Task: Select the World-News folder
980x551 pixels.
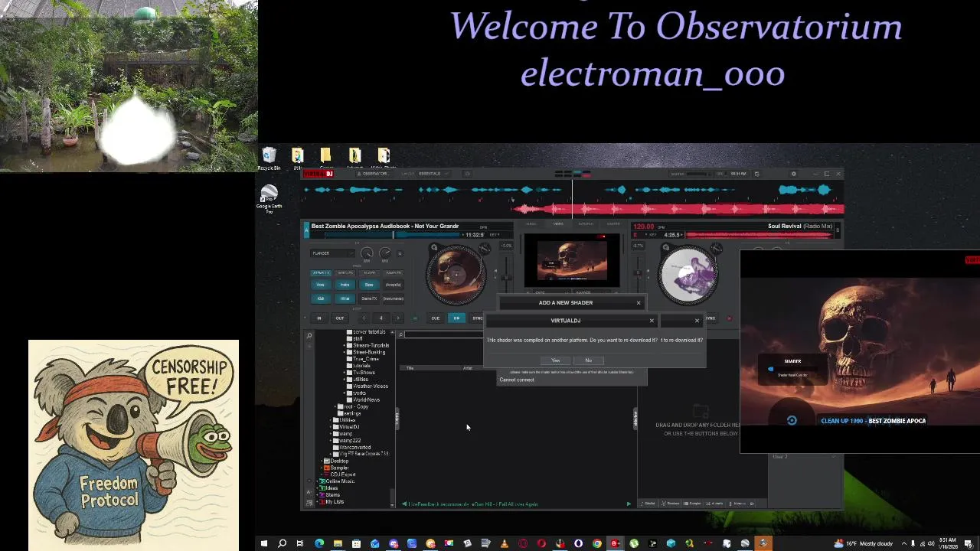Action: (x=366, y=399)
